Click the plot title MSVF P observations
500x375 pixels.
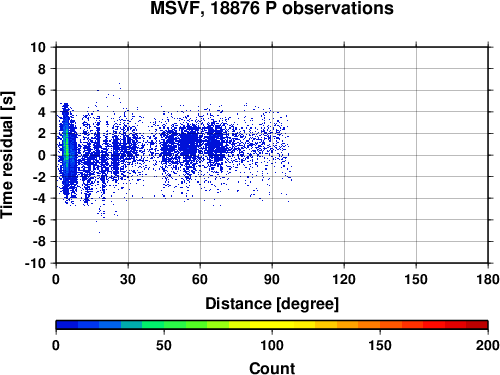272,8
